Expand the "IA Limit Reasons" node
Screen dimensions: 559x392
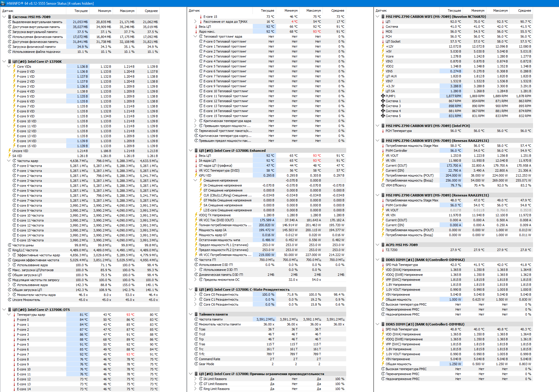click(x=195, y=379)
